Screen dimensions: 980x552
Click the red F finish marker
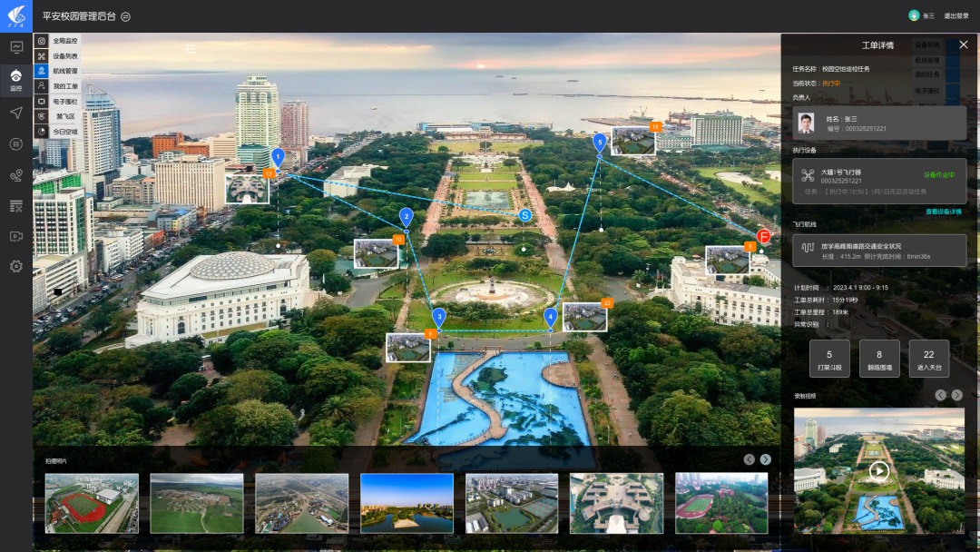click(763, 236)
